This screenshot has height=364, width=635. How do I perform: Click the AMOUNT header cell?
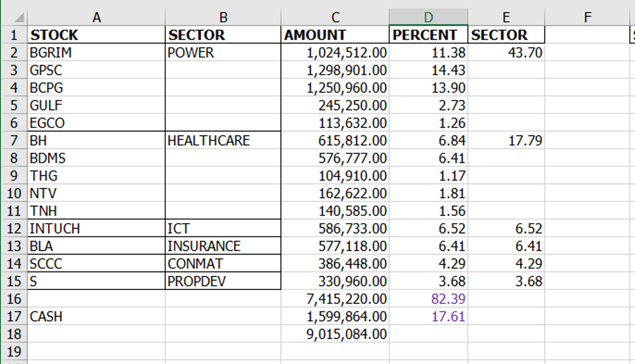point(335,35)
